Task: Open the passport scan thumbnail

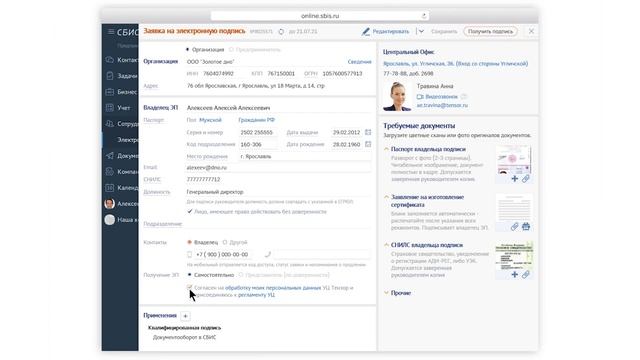Action: pyautogui.click(x=514, y=159)
